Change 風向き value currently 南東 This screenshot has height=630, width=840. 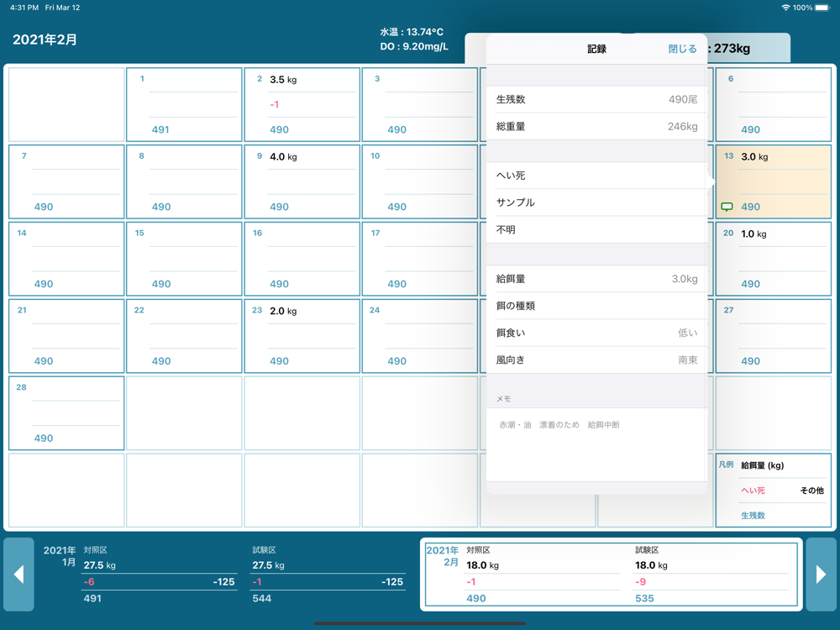[596, 360]
